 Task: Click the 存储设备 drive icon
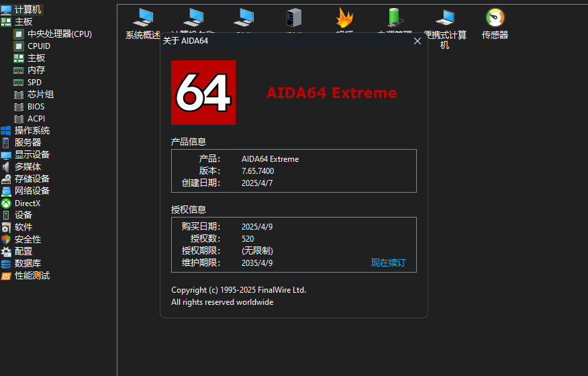[x=6, y=179]
